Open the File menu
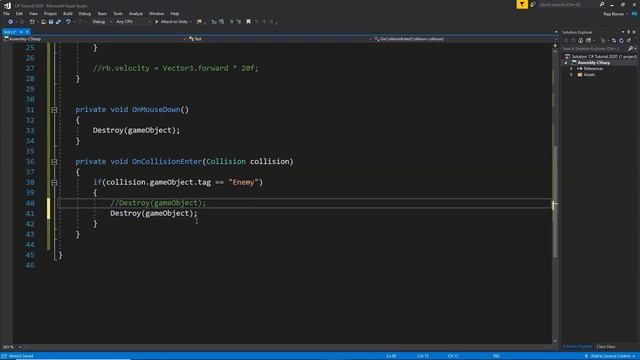640x360 pixels. click(6, 13)
